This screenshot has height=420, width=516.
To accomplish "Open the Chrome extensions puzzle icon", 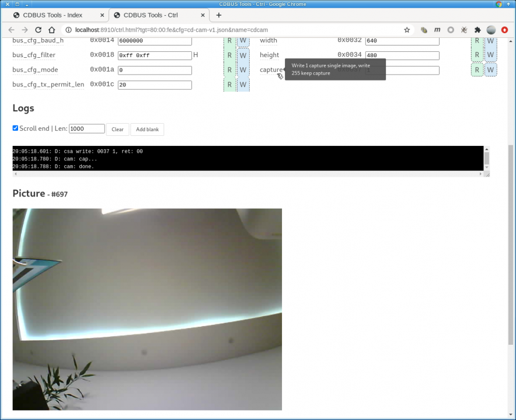I will [477, 30].
